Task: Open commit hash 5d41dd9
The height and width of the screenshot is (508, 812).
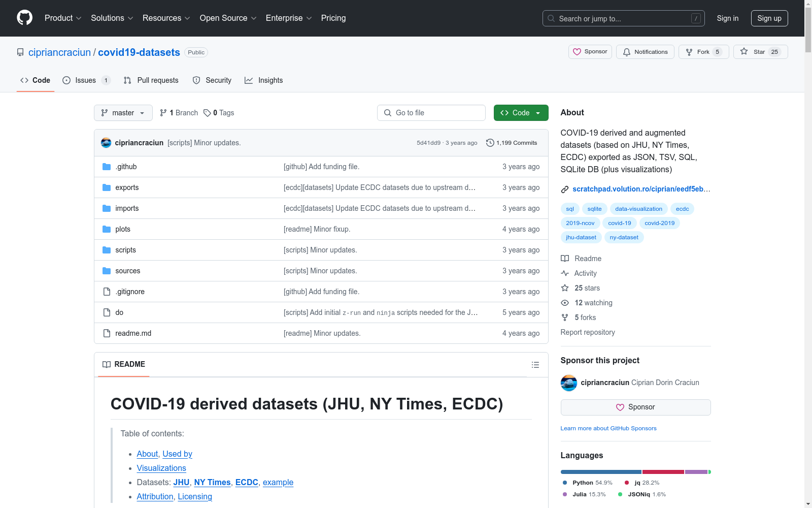Action: click(x=429, y=143)
